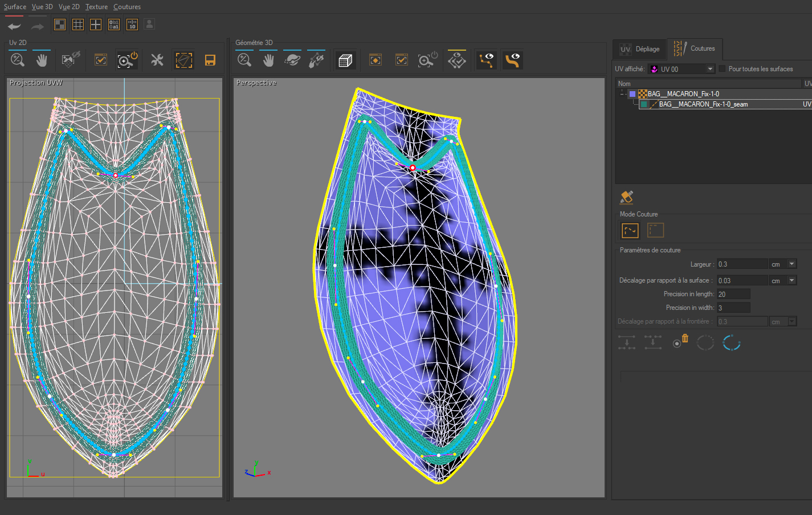Viewport: 812px width, 515px height.
Task: Toggle seam points visibility eye icon
Action: coord(486,60)
